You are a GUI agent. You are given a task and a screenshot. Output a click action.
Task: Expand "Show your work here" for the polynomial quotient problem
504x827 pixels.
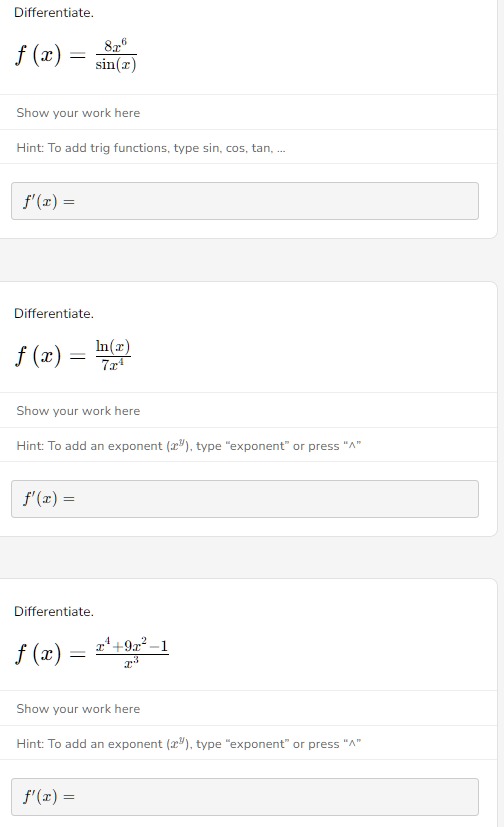78,709
